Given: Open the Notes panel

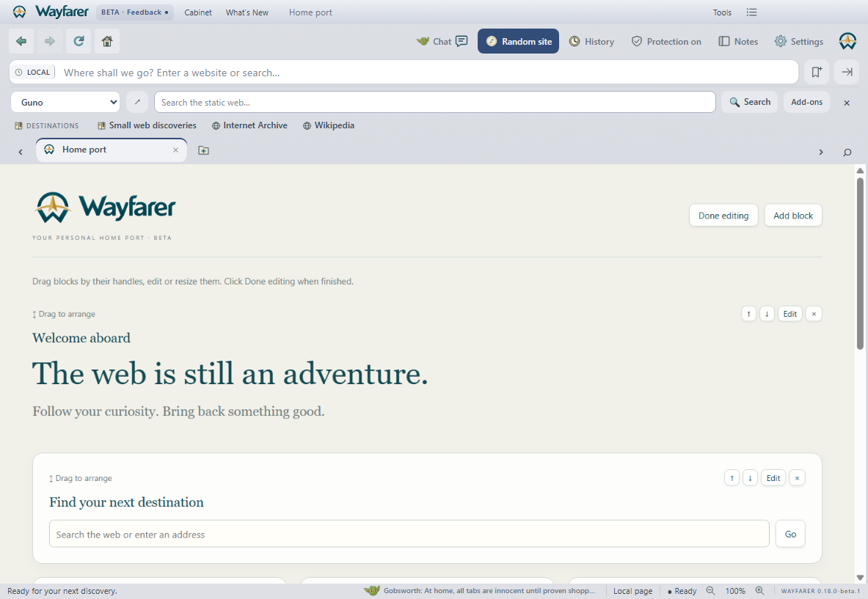Looking at the screenshot, I should (x=738, y=42).
